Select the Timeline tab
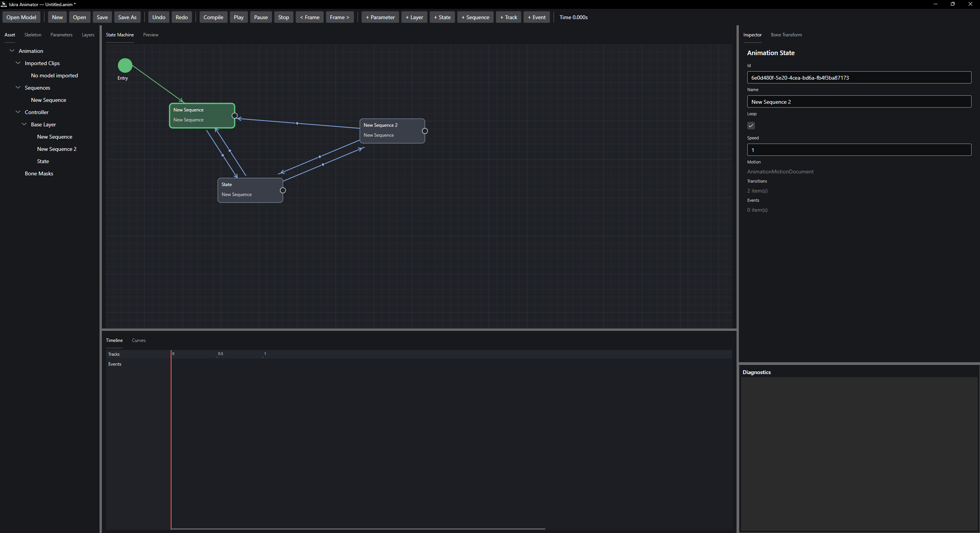 pyautogui.click(x=114, y=340)
